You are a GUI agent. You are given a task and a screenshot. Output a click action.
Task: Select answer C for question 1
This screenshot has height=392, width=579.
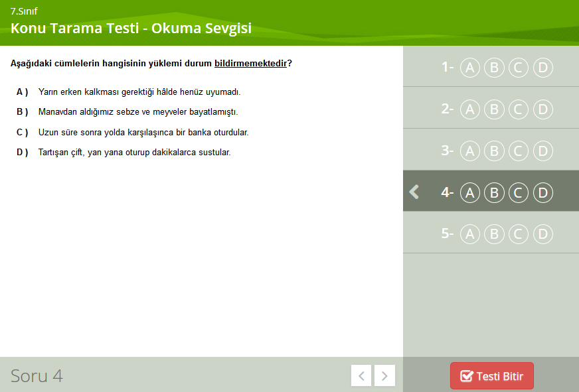[x=519, y=68]
